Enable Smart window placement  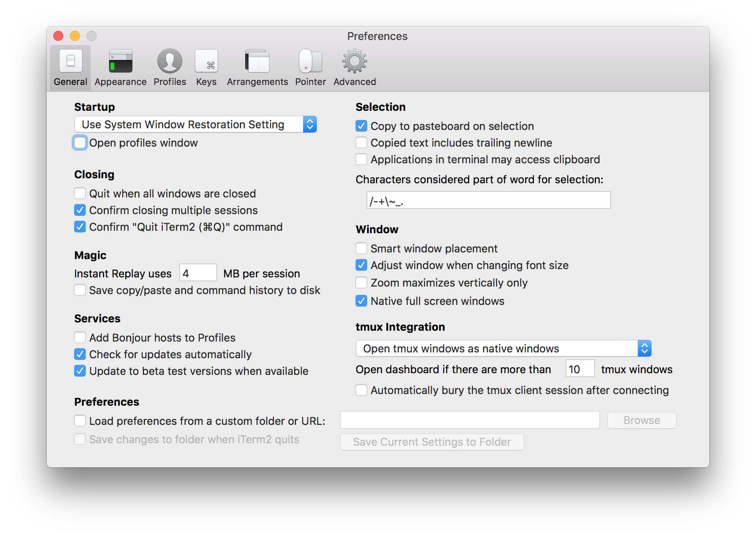click(x=361, y=248)
